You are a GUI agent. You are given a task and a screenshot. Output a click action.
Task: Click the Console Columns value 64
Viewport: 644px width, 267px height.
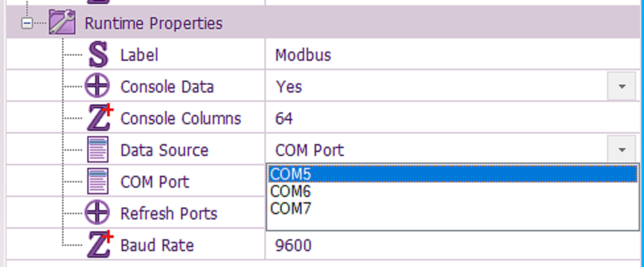point(284,119)
